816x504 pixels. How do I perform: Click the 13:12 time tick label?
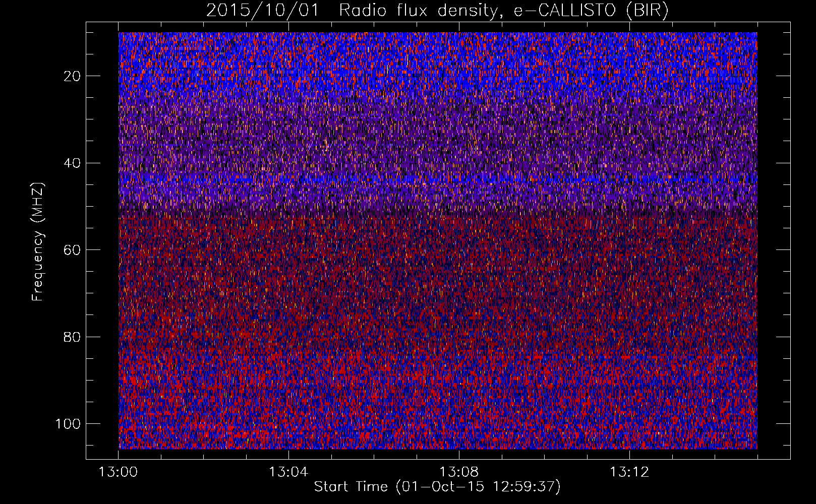tap(629, 472)
